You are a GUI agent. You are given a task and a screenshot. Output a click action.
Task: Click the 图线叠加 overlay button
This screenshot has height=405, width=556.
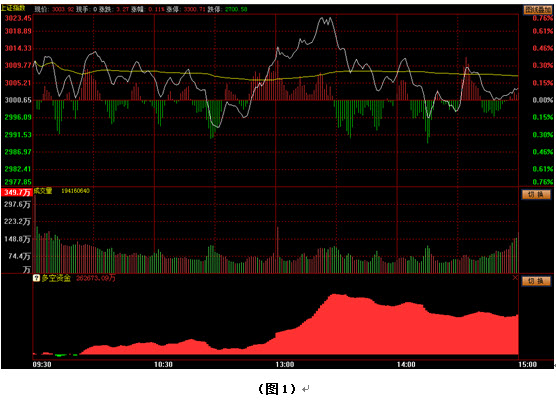tap(538, 10)
